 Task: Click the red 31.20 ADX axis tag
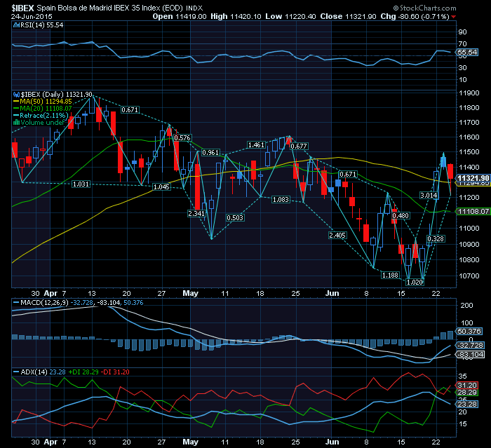point(467,385)
